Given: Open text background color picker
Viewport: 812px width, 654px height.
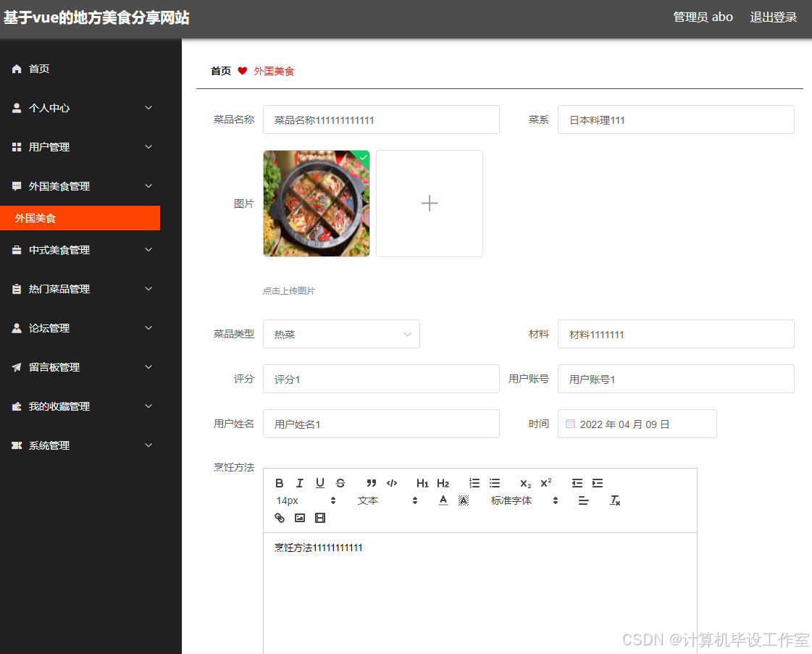Looking at the screenshot, I should [464, 500].
